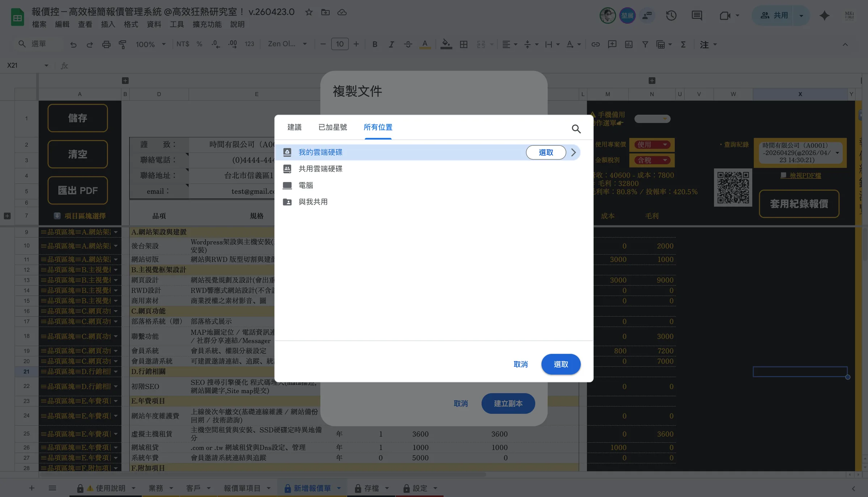
Task: Check the cloud save status icon
Action: [342, 12]
